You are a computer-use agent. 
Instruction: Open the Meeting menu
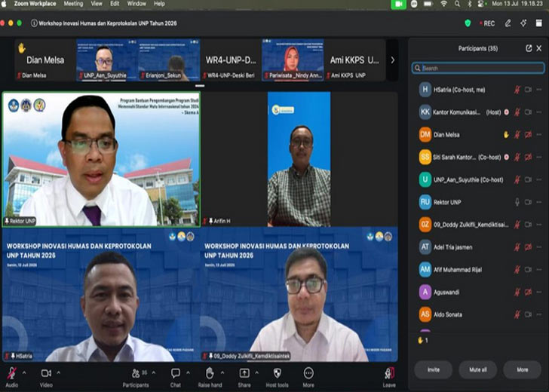[x=74, y=4]
